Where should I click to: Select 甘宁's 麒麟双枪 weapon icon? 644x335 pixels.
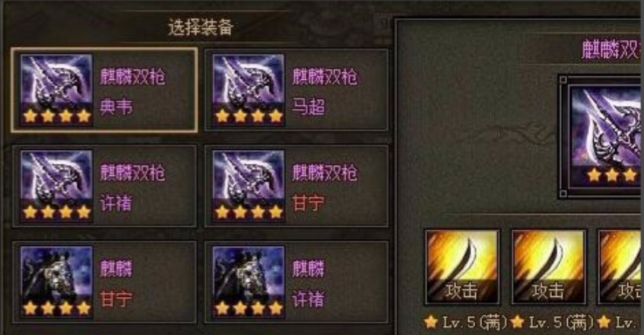[x=249, y=186]
